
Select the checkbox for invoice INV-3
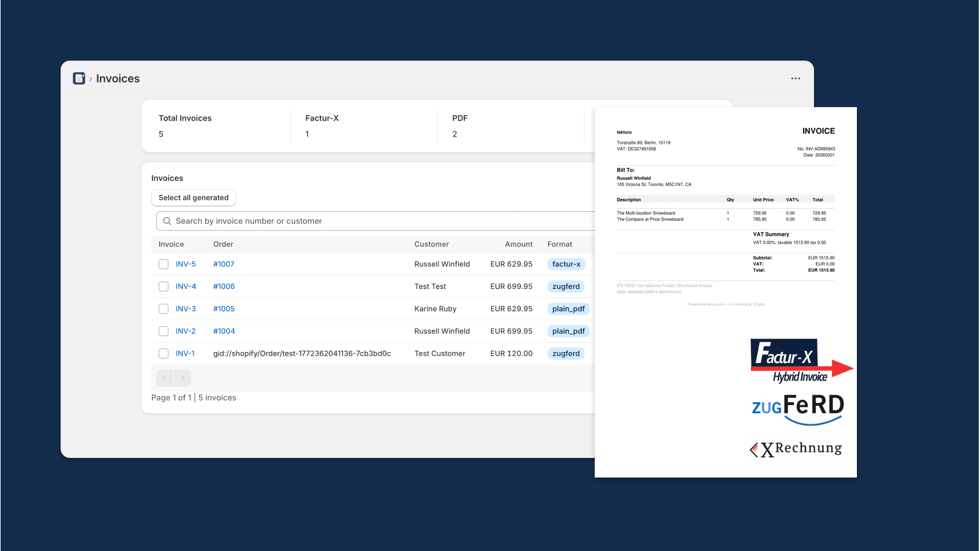164,309
